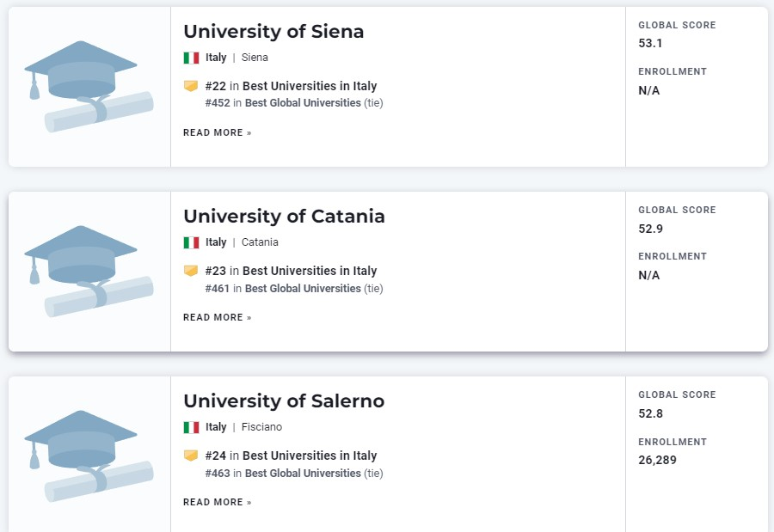Open the University of Salerno title link
Screen dimensions: 774x532
tap(284, 401)
